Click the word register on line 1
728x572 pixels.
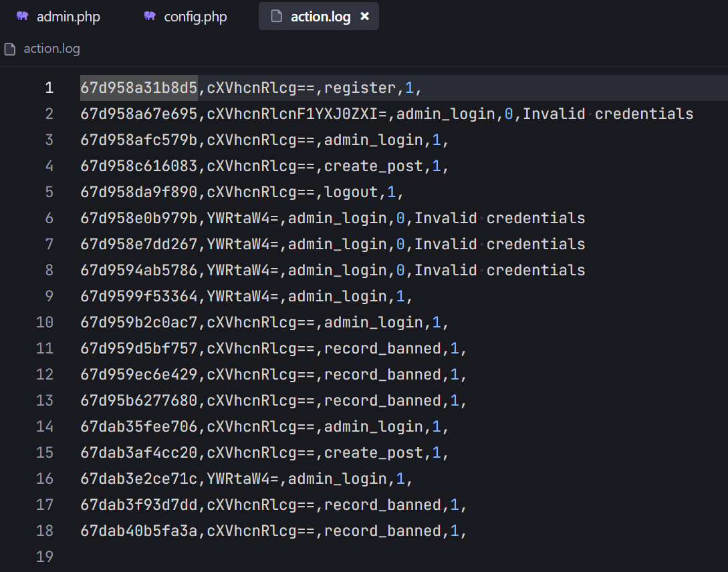tap(360, 88)
